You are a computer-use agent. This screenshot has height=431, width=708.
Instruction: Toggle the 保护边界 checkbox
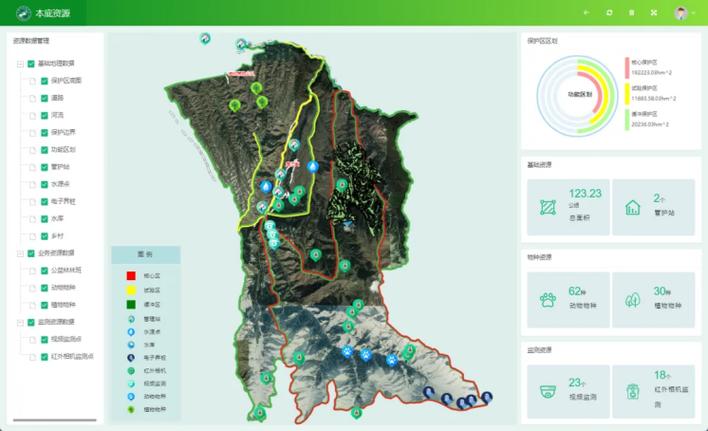(44, 133)
